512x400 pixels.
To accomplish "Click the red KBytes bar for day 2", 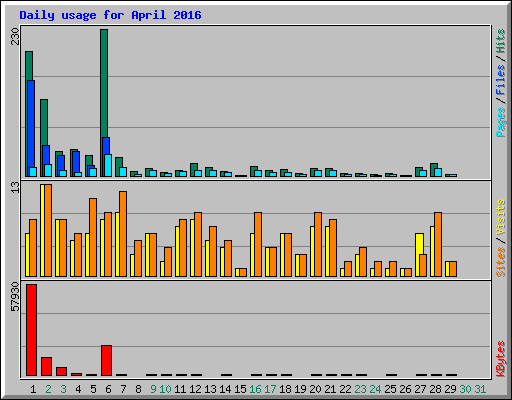I will [x=46, y=366].
